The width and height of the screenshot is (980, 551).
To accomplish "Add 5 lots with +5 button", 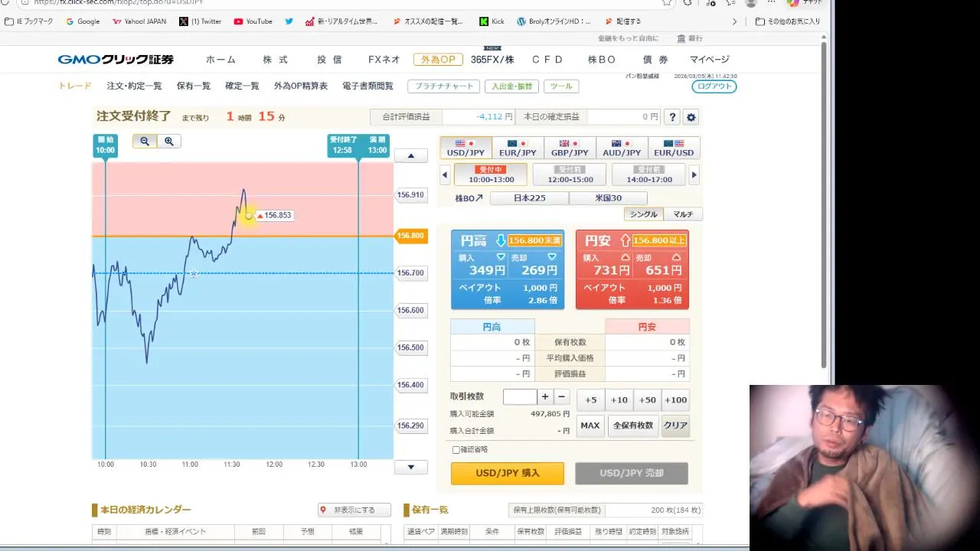I will 590,399.
